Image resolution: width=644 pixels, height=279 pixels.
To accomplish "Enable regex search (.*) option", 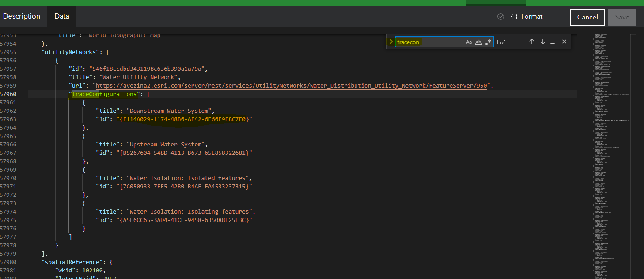I will click(x=489, y=42).
